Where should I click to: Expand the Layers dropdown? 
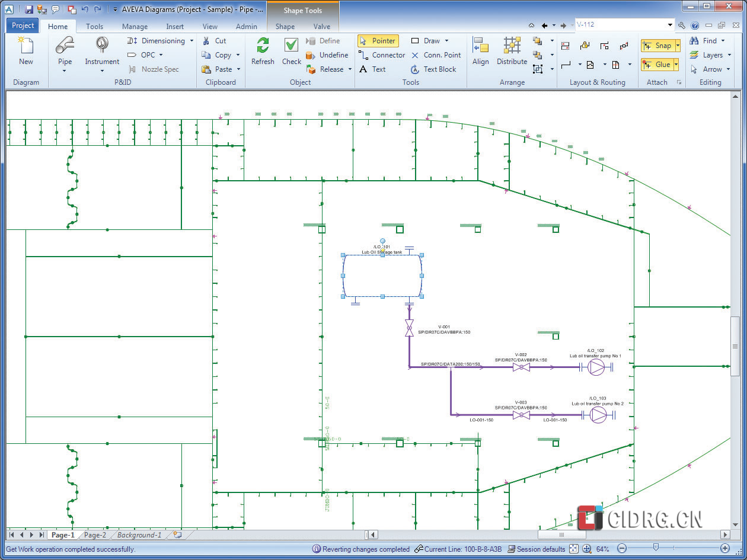click(729, 55)
